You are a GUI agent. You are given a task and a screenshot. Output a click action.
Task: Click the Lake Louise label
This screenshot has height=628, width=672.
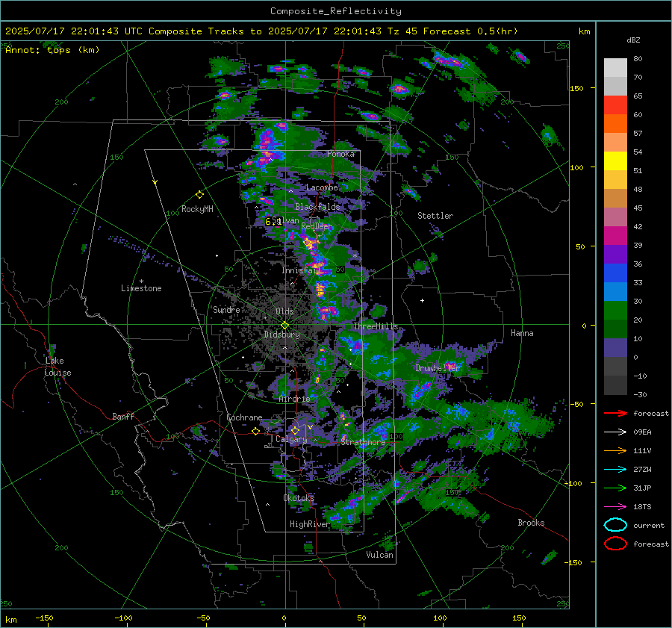[57, 367]
